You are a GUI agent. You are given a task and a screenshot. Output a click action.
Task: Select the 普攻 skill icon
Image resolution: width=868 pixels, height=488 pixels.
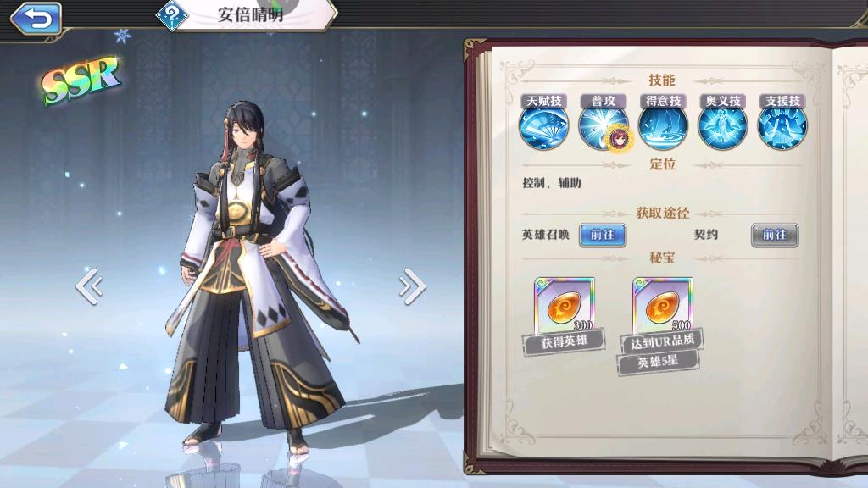601,128
